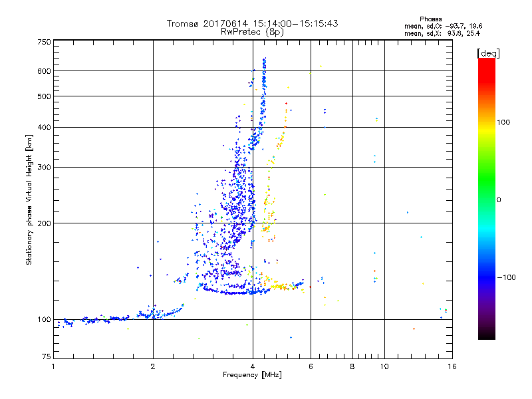Image resolution: width=532 pixels, height=399 pixels.
Task: Click the plot title 'Tromsø 20170614 15:14:00-15:15:43'
Action: (x=252, y=23)
